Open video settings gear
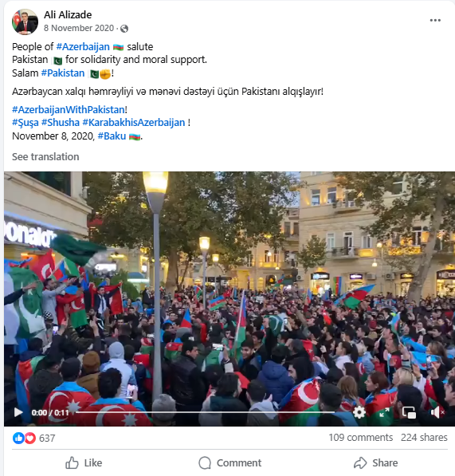The width and height of the screenshot is (455, 476). [359, 412]
